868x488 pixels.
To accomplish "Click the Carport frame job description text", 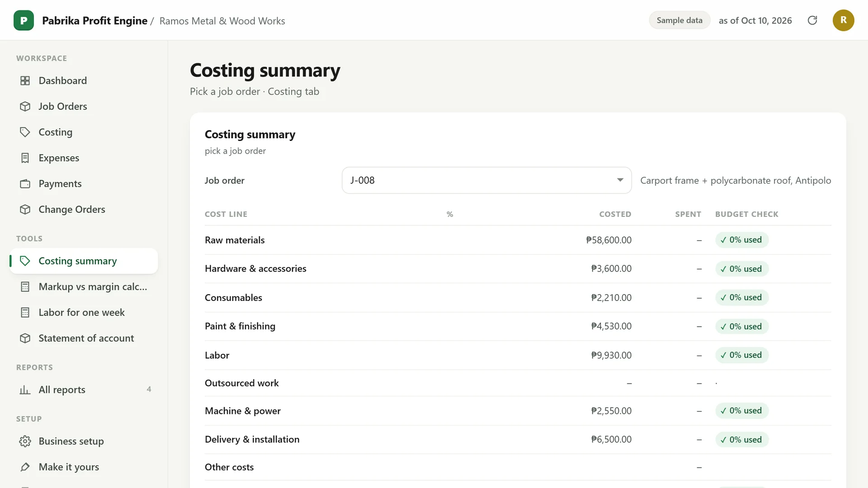I will tap(736, 180).
